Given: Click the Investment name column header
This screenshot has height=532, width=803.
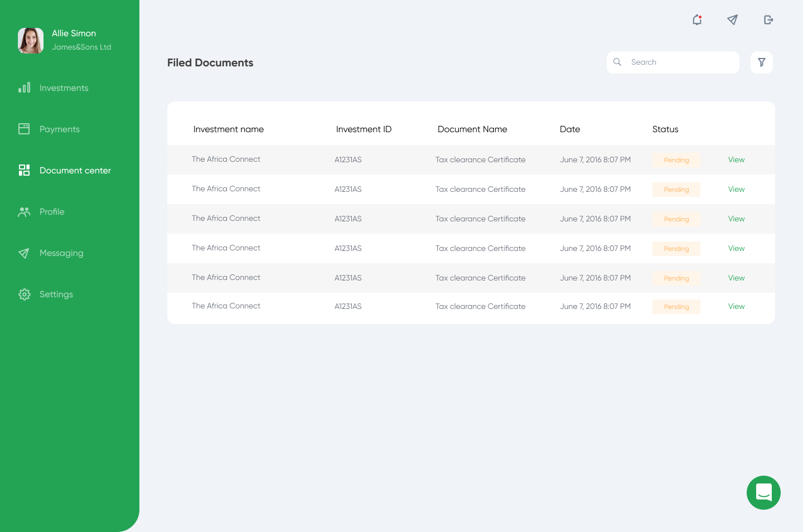Looking at the screenshot, I should [228, 129].
